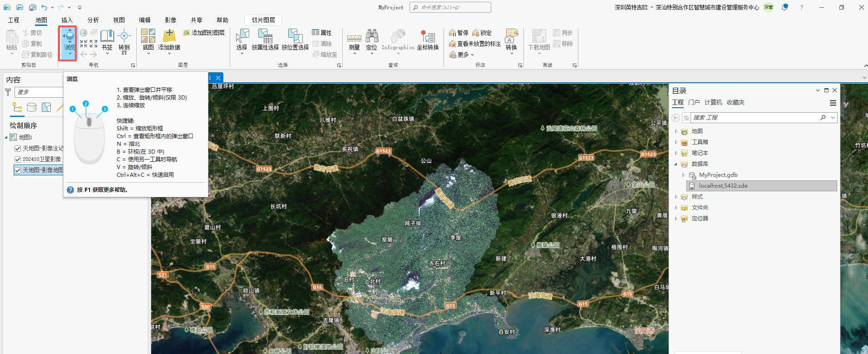Viewport: 868px width, 354px height.
Task: Expand the 样式 catalog folder
Action: (676, 197)
